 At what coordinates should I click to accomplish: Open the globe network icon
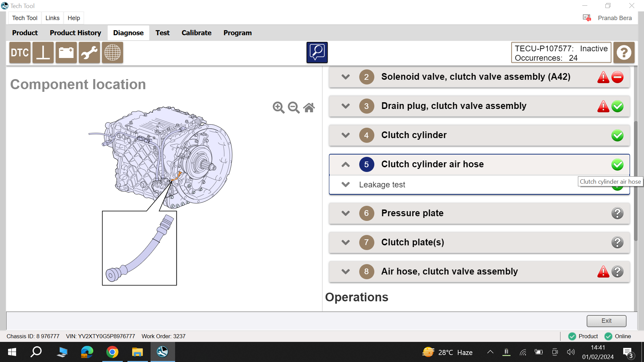click(112, 53)
